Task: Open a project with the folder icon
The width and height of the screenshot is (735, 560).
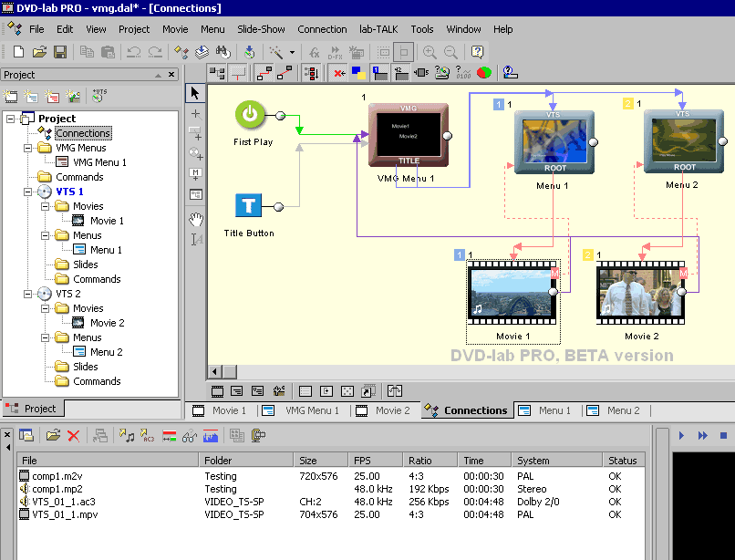Action: point(39,52)
